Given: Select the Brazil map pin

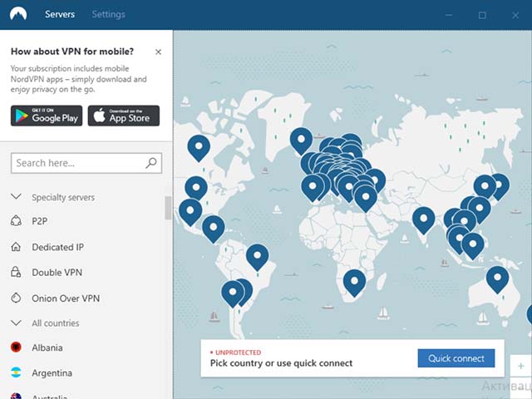Looking at the screenshot, I should pyautogui.click(x=258, y=257).
